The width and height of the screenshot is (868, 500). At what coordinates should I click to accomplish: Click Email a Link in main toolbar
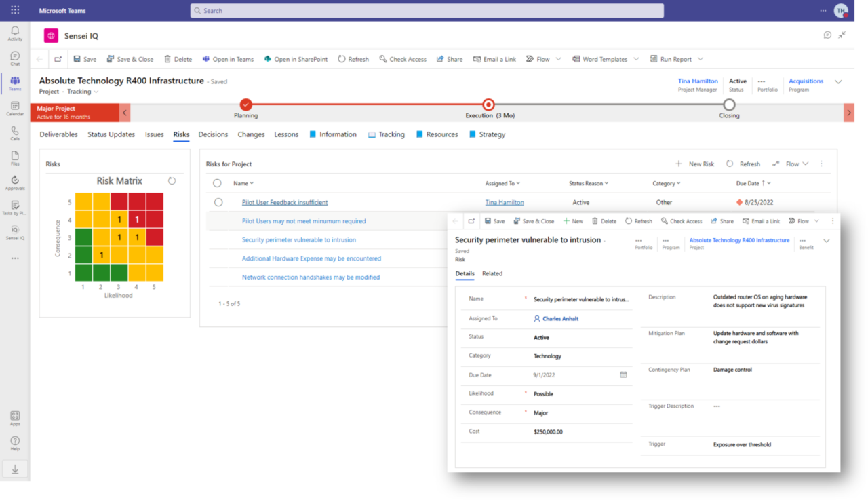pos(494,59)
